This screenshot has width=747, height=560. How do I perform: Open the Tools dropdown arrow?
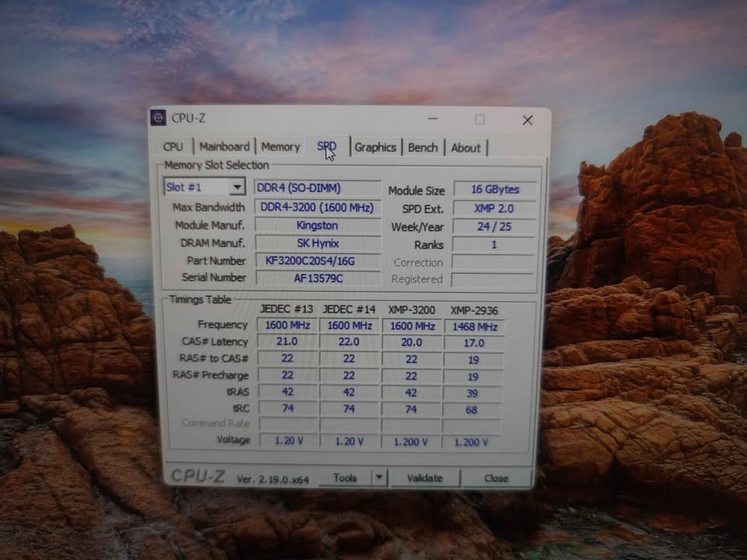(379, 477)
